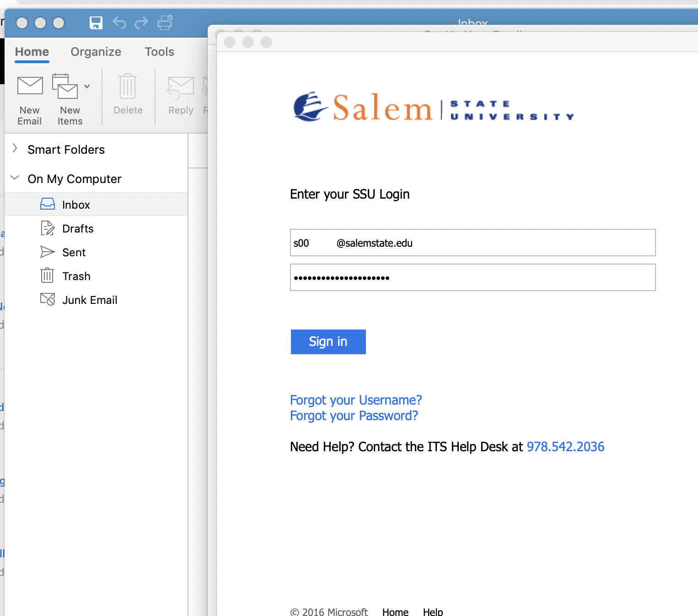Click the Help footer link
Screen dimensions: 698x616
pyautogui.click(x=433, y=611)
